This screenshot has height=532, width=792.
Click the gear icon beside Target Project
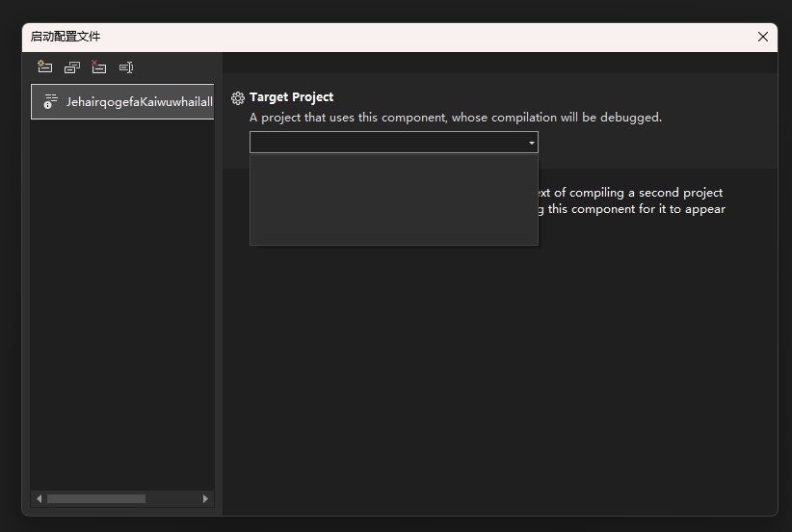point(238,98)
